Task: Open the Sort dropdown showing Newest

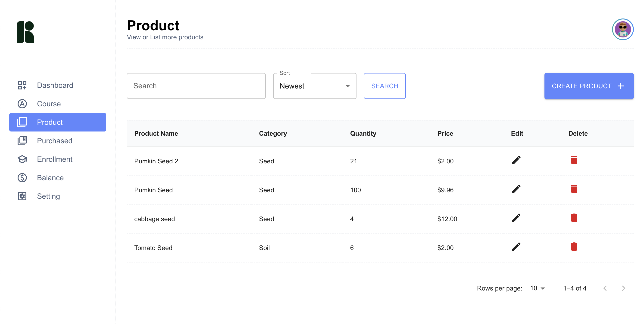Action: point(315,86)
